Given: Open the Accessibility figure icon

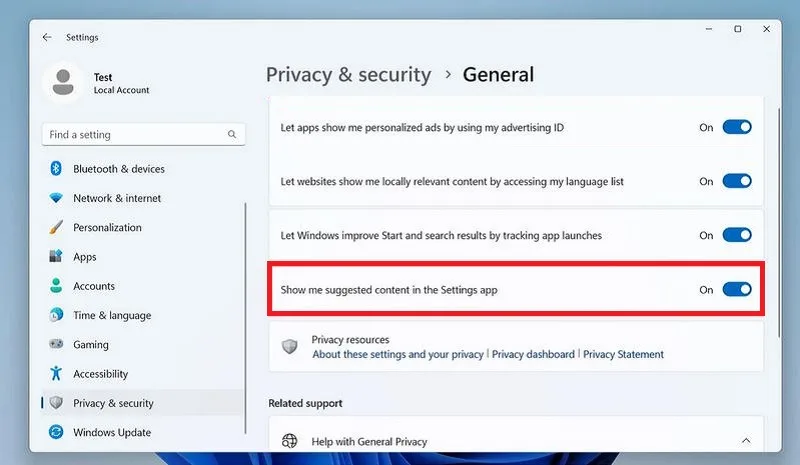Looking at the screenshot, I should tap(56, 374).
